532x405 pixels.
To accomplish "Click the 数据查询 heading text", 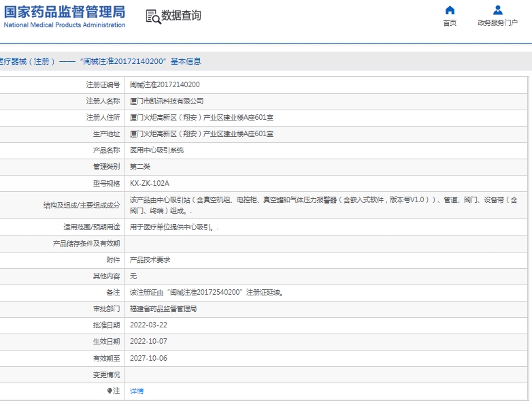I will point(181,16).
